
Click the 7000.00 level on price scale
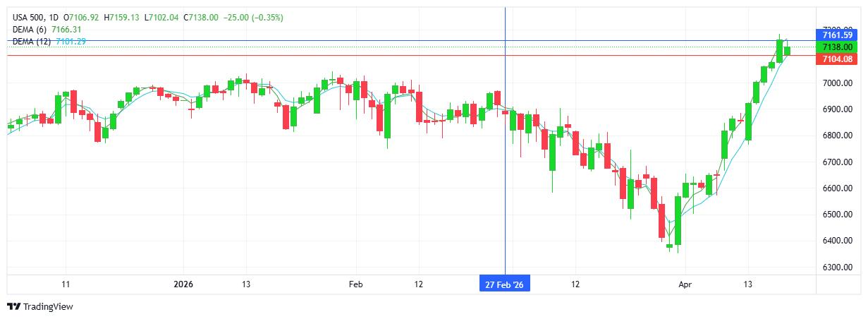point(836,83)
